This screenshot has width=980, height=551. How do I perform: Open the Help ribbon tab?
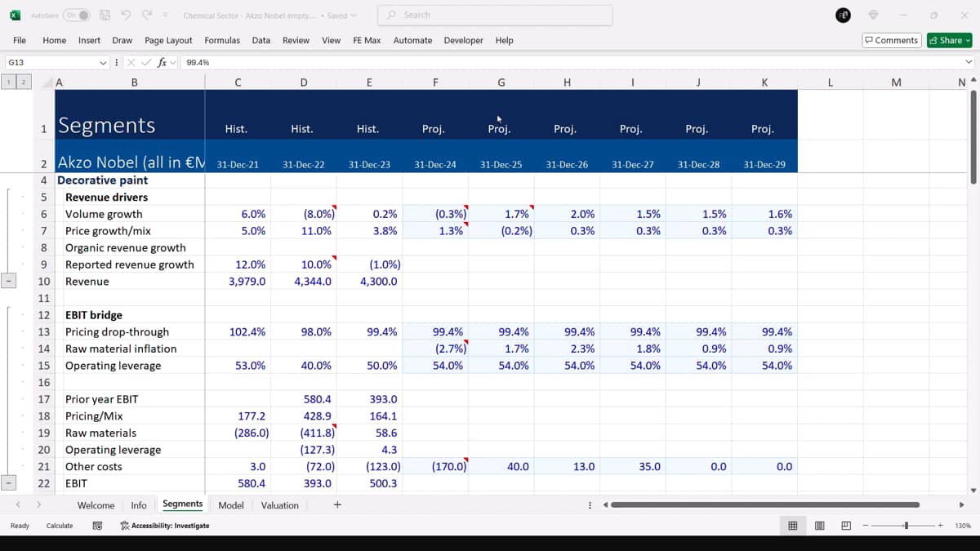coord(505,40)
